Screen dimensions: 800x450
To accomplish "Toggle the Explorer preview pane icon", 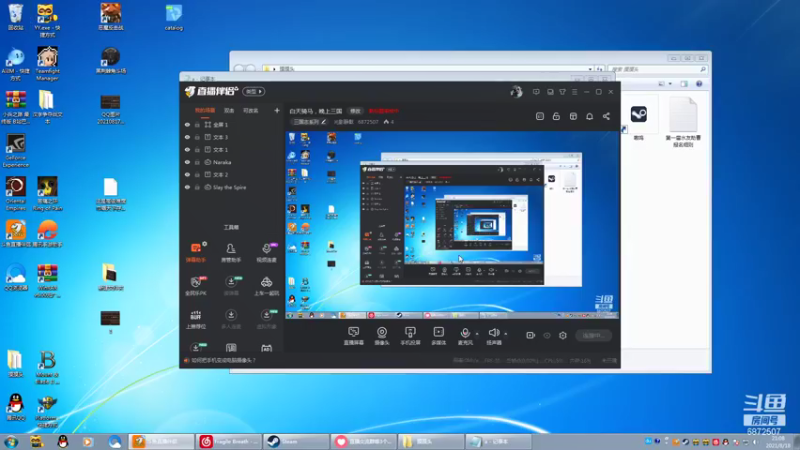I will [684, 84].
